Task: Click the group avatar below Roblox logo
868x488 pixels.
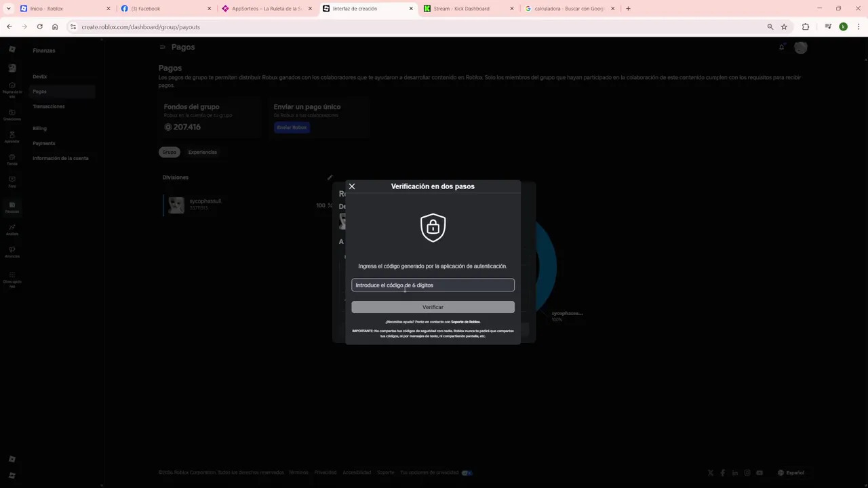Action: [12, 68]
